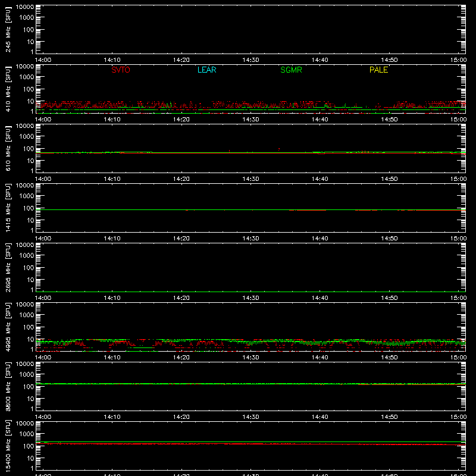The image size is (476, 476).
Task: Select the 410 MHz [SFU] axis title
Action: pyautogui.click(x=8, y=89)
